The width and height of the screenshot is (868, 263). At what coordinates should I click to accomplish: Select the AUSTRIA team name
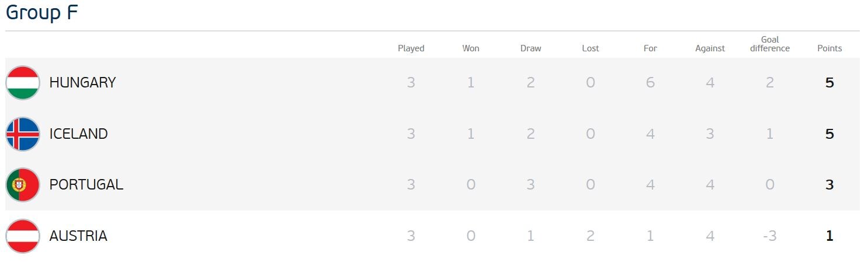78,236
